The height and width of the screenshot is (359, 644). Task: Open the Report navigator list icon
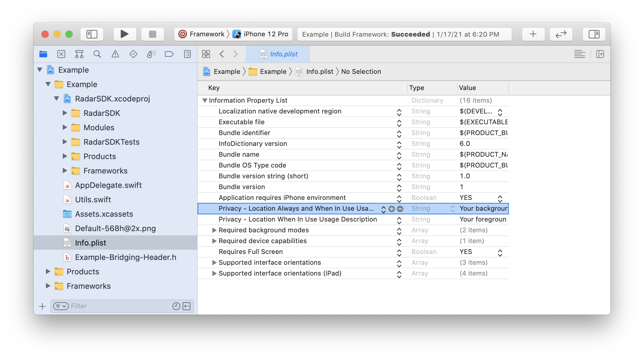pos(187,54)
